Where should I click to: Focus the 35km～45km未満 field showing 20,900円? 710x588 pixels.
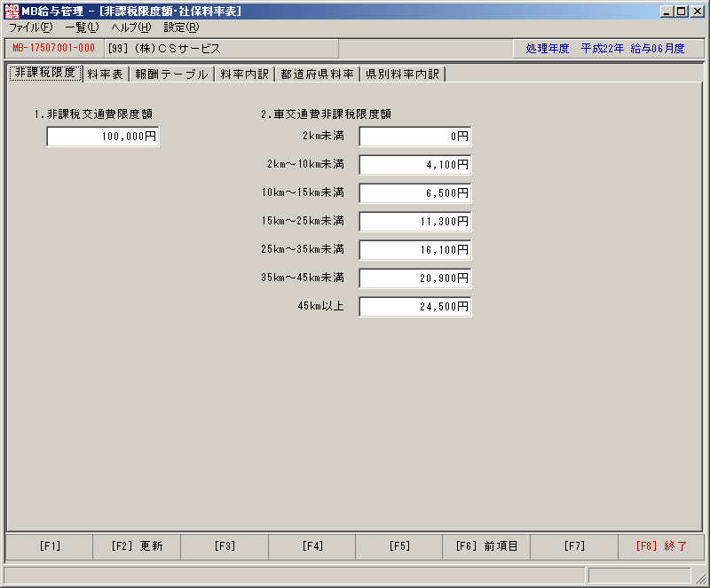point(415,278)
